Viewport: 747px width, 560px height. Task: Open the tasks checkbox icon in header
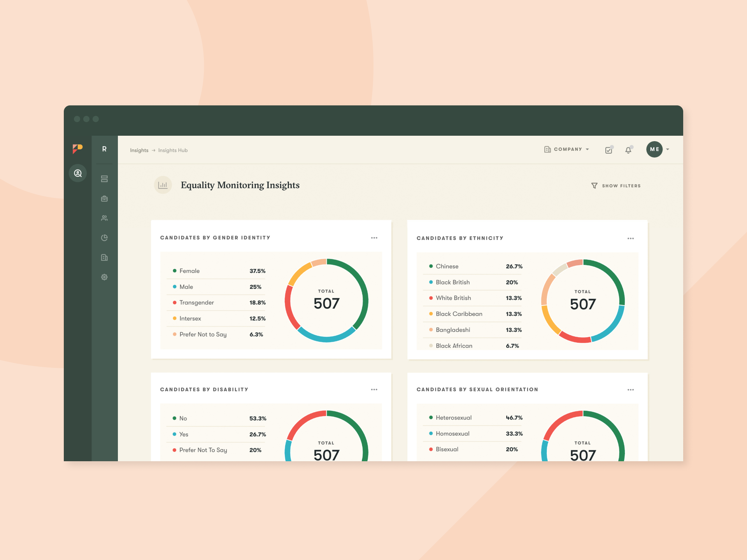(x=609, y=150)
